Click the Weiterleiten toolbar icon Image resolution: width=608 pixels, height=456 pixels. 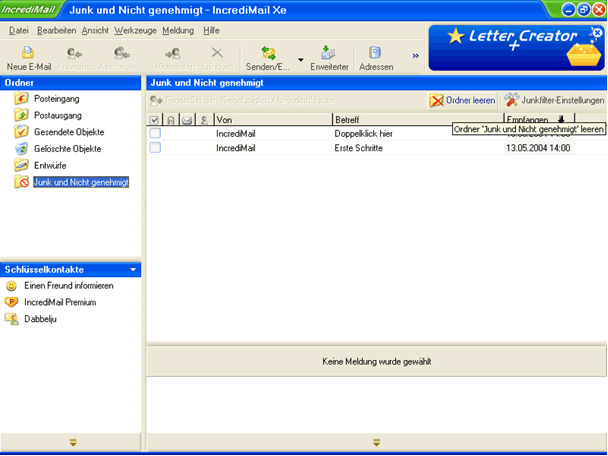(173, 53)
